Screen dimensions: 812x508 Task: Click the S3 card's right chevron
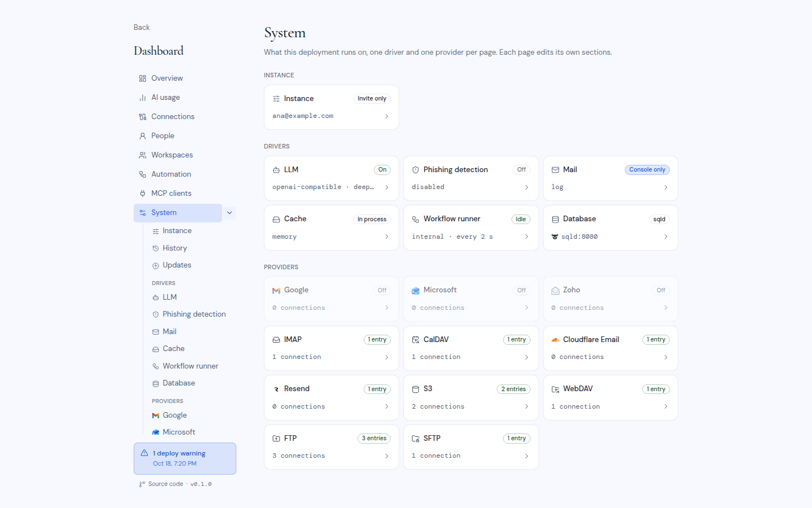527,407
